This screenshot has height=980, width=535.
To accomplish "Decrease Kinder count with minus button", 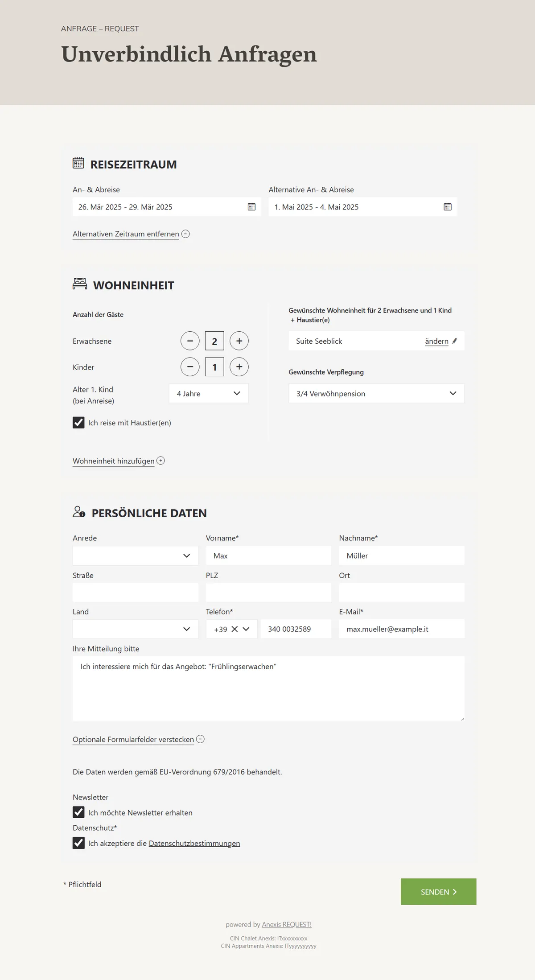I will pyautogui.click(x=190, y=367).
